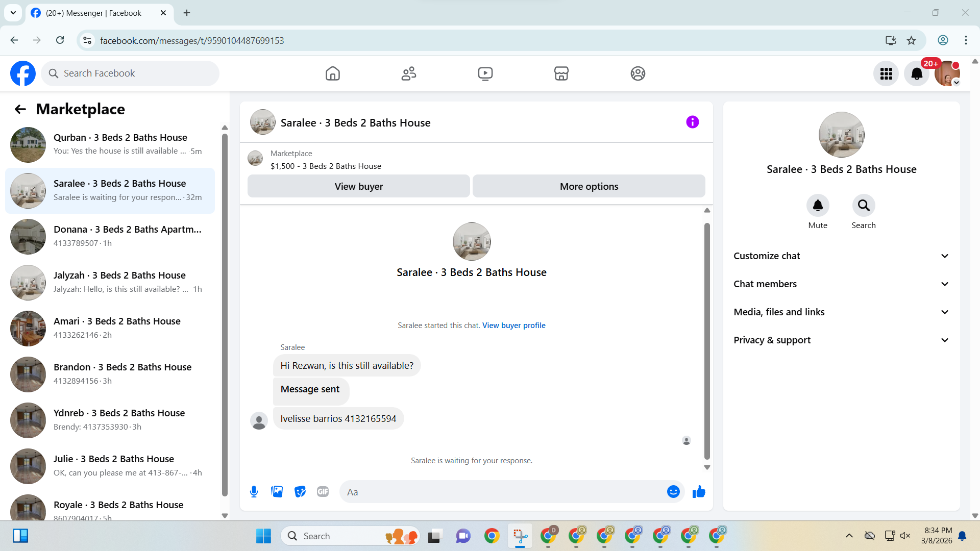980x551 pixels.
Task: Click the View buyer button
Action: [x=358, y=186]
